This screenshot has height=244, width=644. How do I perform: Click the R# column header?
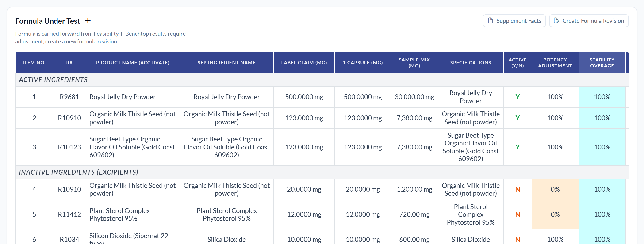[69, 62]
